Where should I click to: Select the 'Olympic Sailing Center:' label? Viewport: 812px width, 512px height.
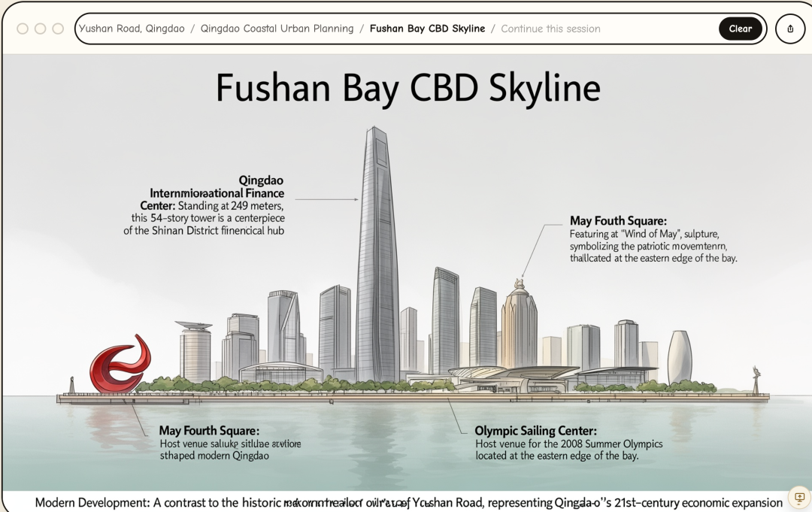535,431
